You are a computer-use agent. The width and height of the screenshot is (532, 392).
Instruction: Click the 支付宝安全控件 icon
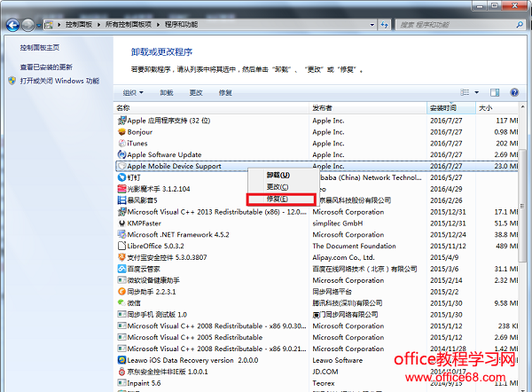(121, 257)
